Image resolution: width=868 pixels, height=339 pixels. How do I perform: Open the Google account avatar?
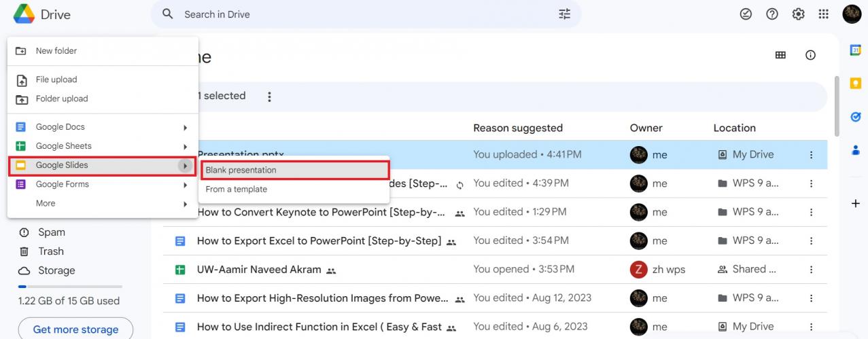(852, 14)
